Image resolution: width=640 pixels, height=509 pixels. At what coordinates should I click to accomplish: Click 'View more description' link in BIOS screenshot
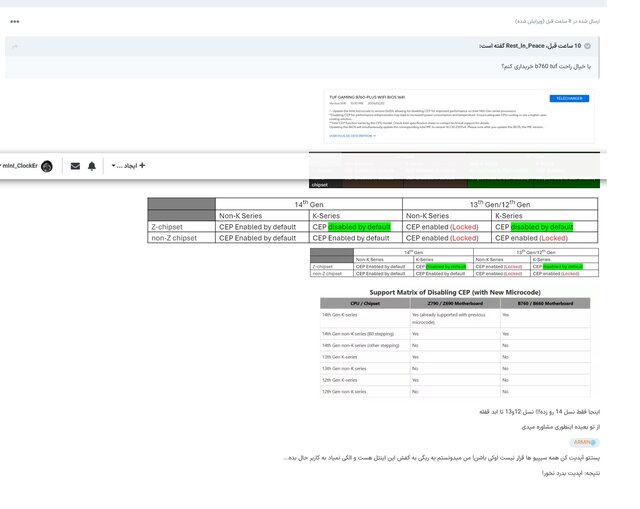click(349, 135)
